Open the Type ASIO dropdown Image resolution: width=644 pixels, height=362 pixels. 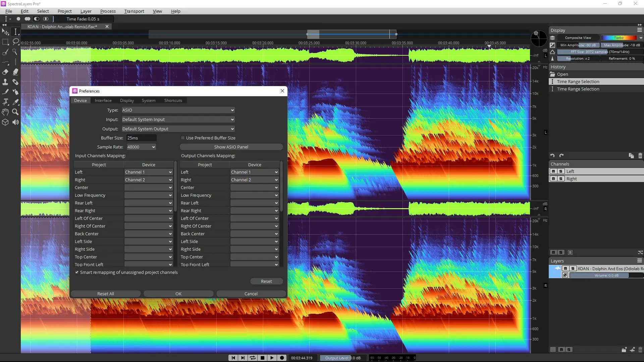pyautogui.click(x=178, y=110)
